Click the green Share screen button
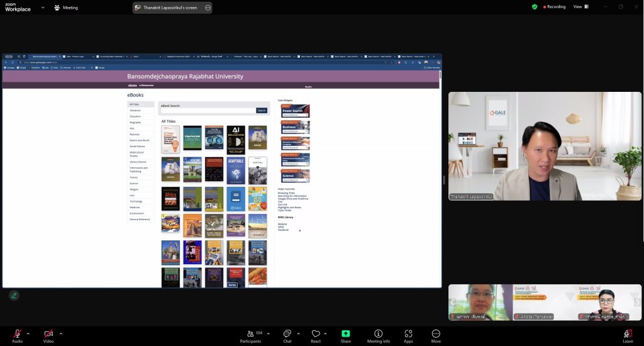The height and width of the screenshot is (346, 644). pyautogui.click(x=346, y=336)
